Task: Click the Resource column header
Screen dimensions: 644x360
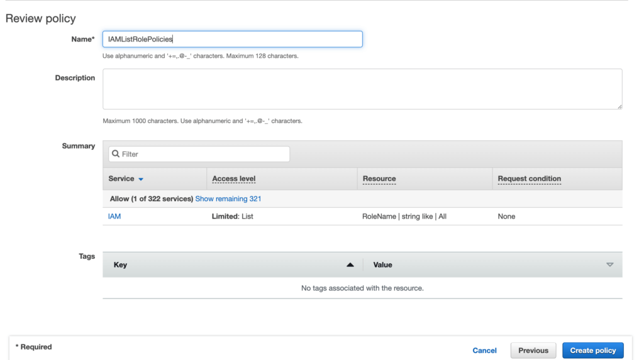Action: (379, 178)
